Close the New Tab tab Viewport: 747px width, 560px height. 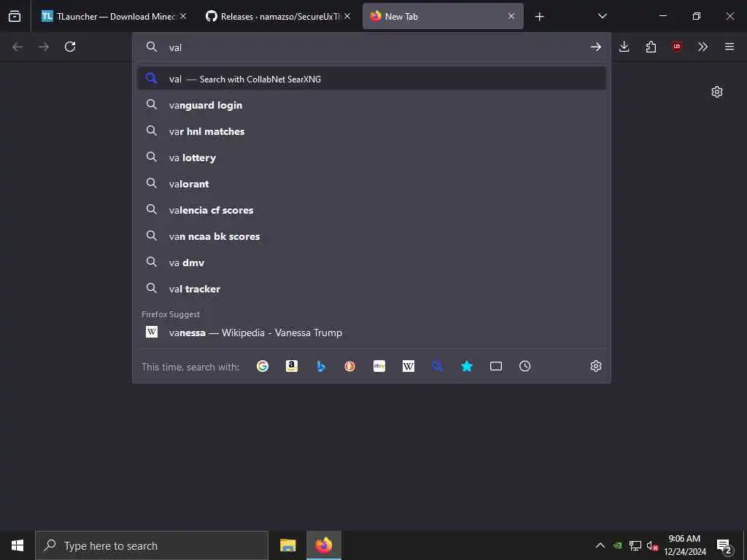511,16
